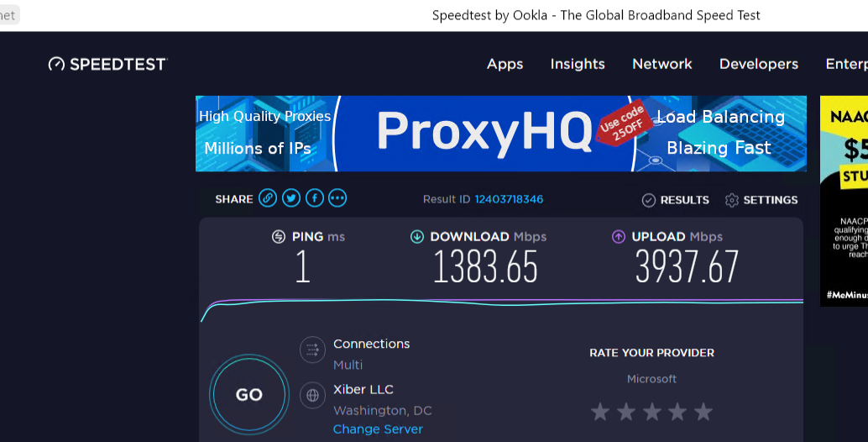868x442 pixels.
Task: Click the Connections multi-arrow icon
Action: tap(312, 350)
